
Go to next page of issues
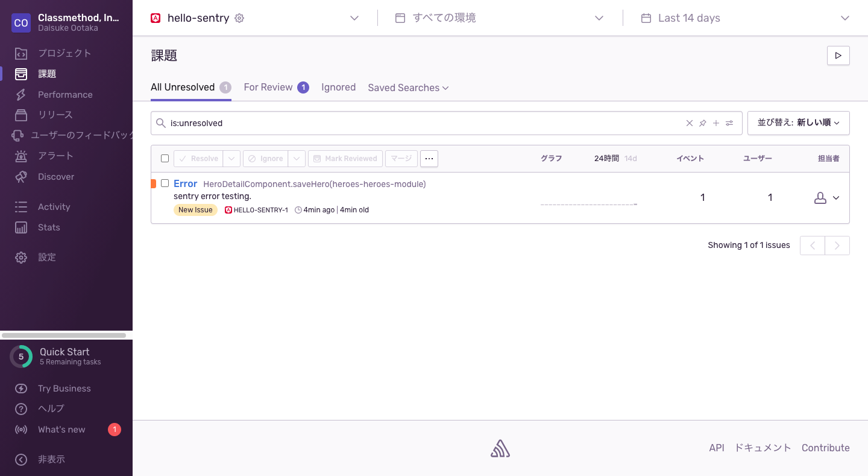(837, 246)
